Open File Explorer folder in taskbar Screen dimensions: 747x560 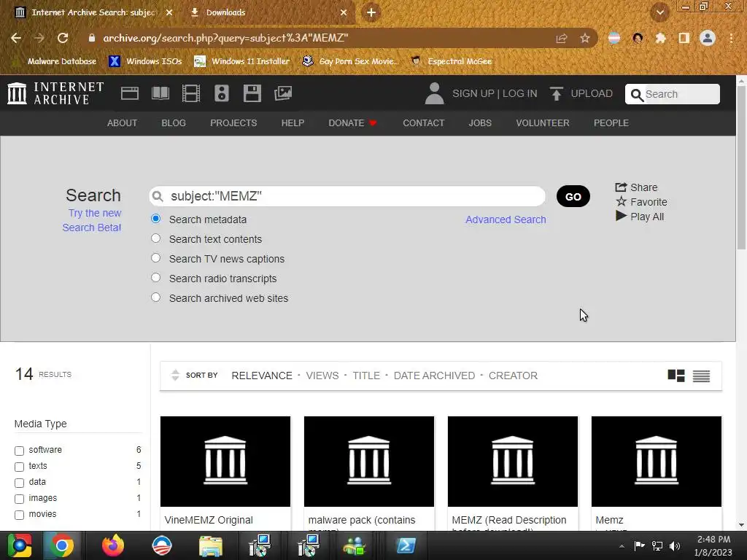(x=211, y=546)
